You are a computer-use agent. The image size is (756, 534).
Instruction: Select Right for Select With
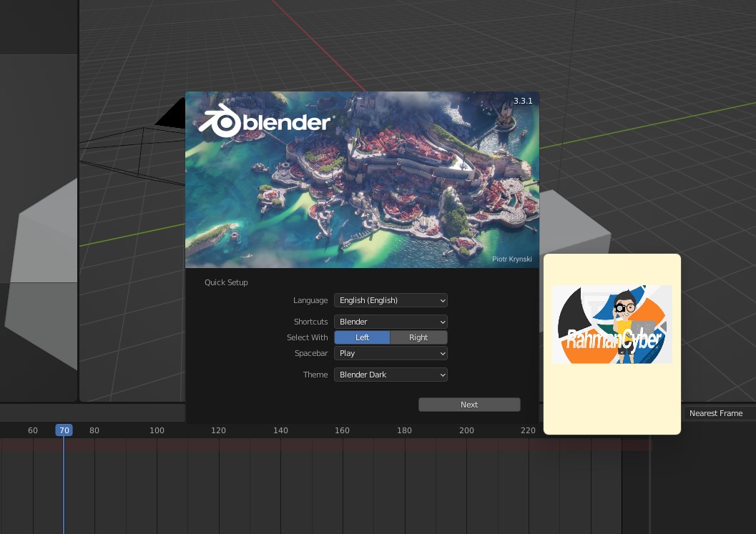[418, 337]
